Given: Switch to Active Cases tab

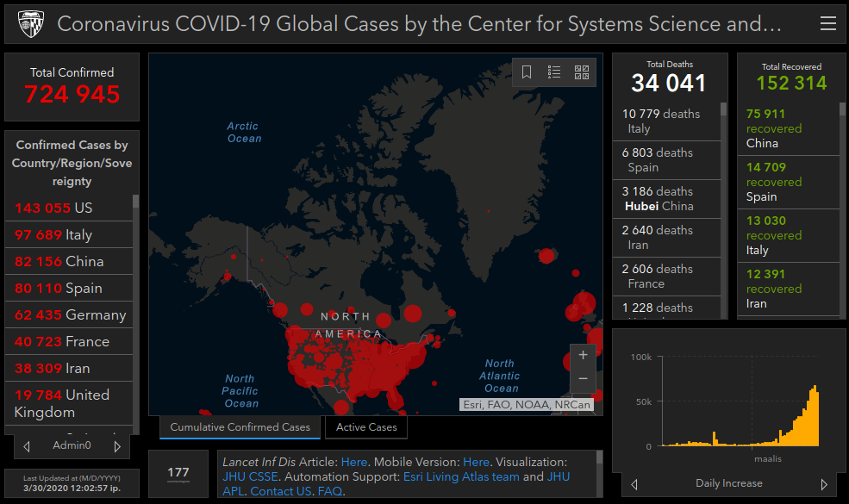Looking at the screenshot, I should pyautogui.click(x=366, y=427).
